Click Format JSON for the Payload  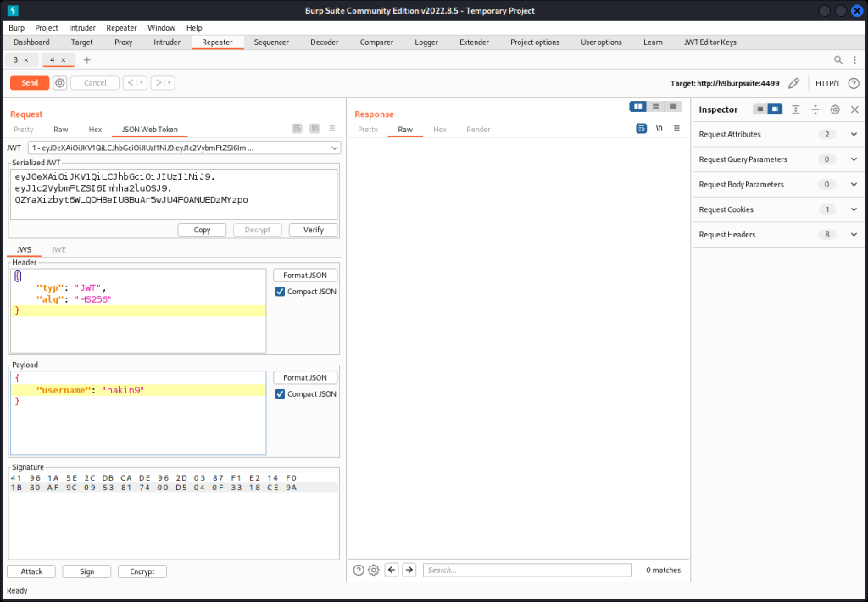coord(305,377)
